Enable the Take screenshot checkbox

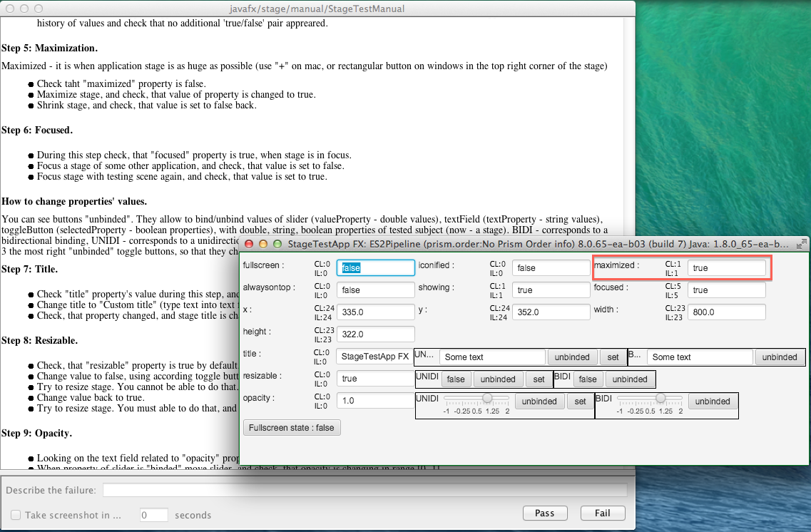click(16, 515)
